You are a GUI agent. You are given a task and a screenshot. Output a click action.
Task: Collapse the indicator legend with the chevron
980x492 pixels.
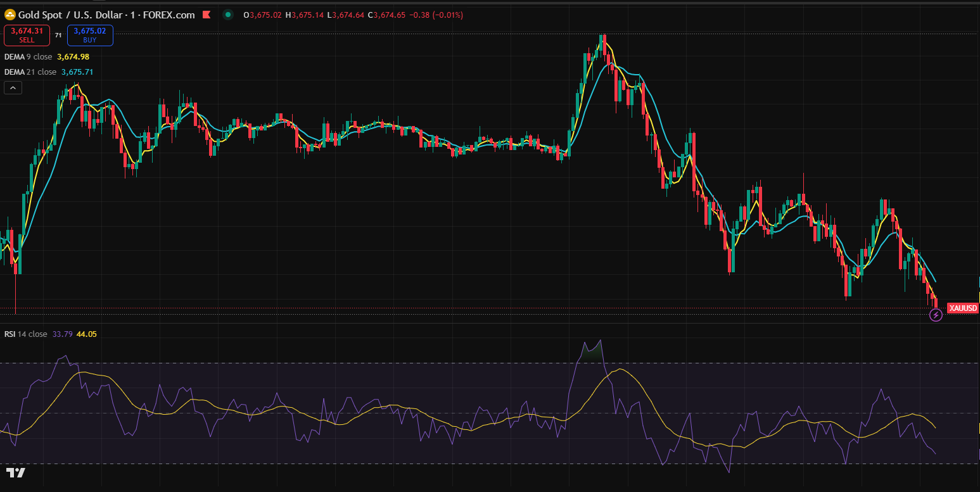tap(13, 88)
